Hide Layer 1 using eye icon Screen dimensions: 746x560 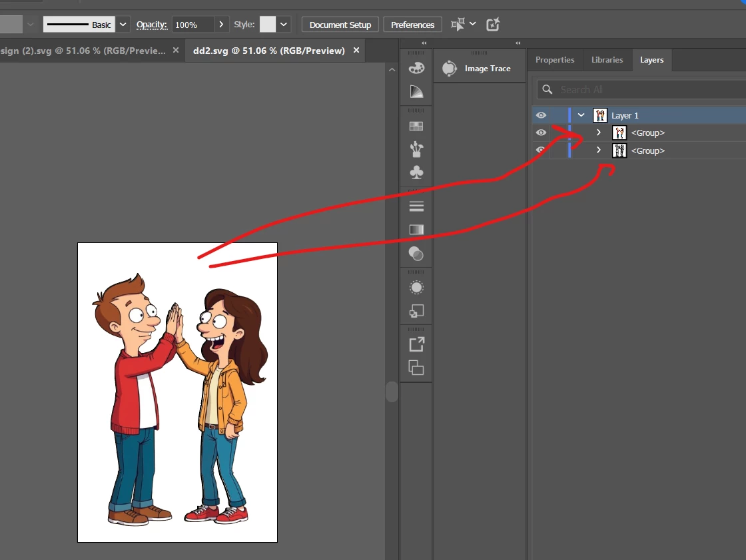[x=541, y=115]
